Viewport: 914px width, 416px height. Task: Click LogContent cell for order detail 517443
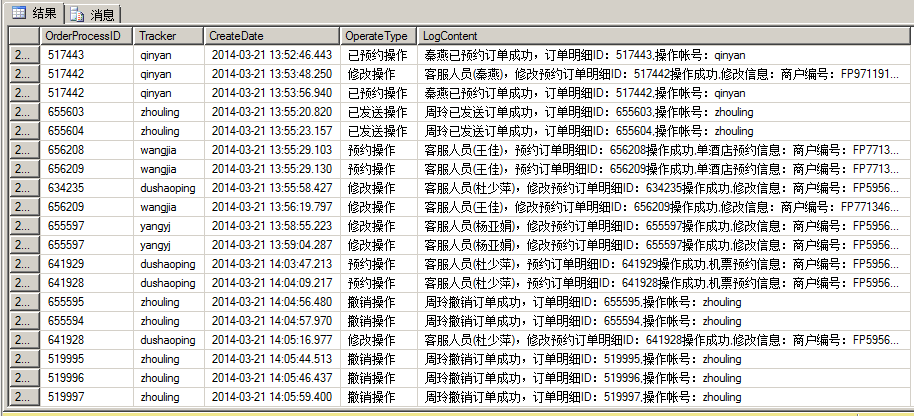(x=665, y=55)
